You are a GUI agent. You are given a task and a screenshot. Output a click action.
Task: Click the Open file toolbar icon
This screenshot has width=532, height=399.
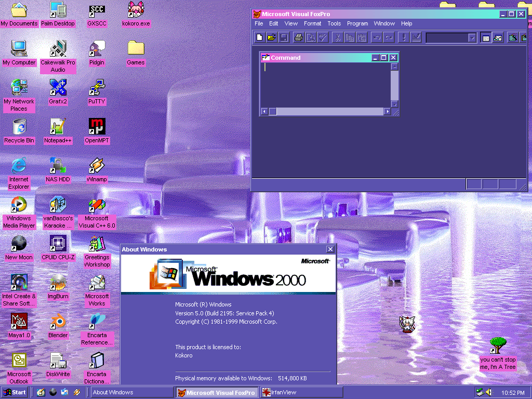click(x=272, y=37)
